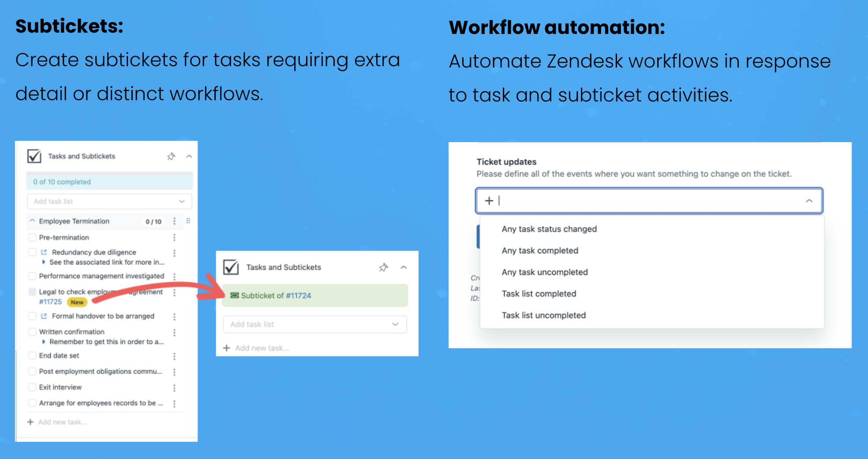The image size is (868, 459).
Task: Expand 'Remember to get this' description
Action: [x=44, y=342]
